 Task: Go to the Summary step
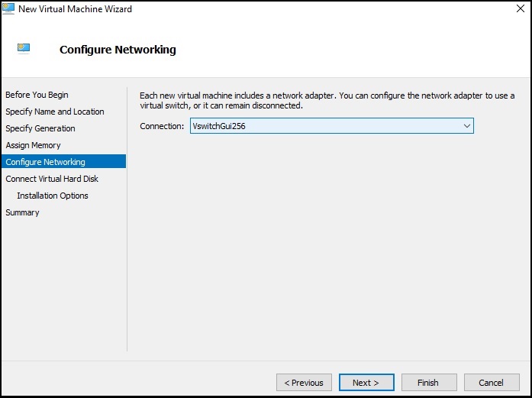(22, 212)
